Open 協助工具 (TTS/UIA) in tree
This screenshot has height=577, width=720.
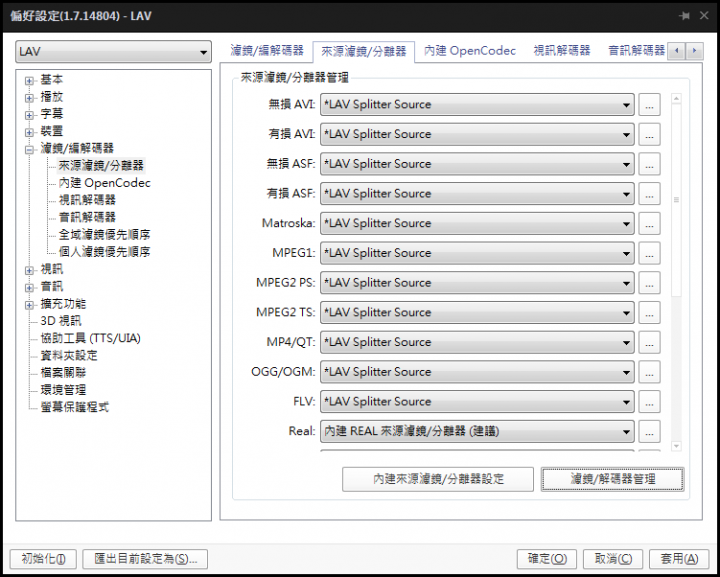point(90,338)
